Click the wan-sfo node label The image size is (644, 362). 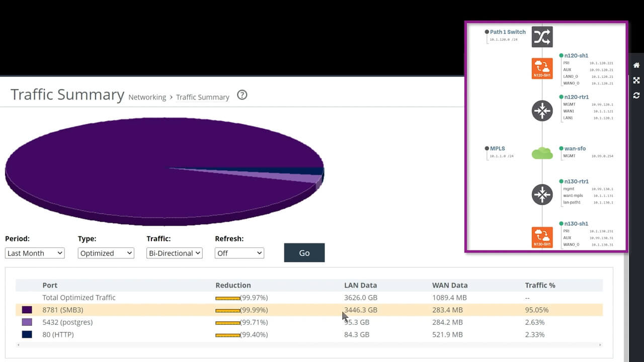pos(575,148)
